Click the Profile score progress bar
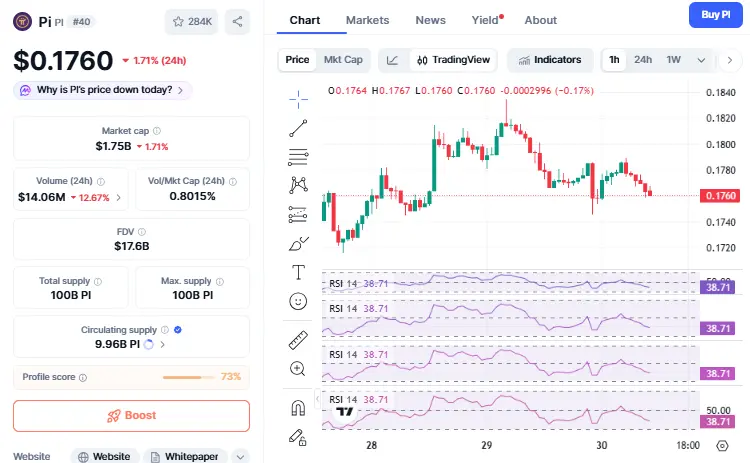This screenshot has width=750, height=463. 189,377
